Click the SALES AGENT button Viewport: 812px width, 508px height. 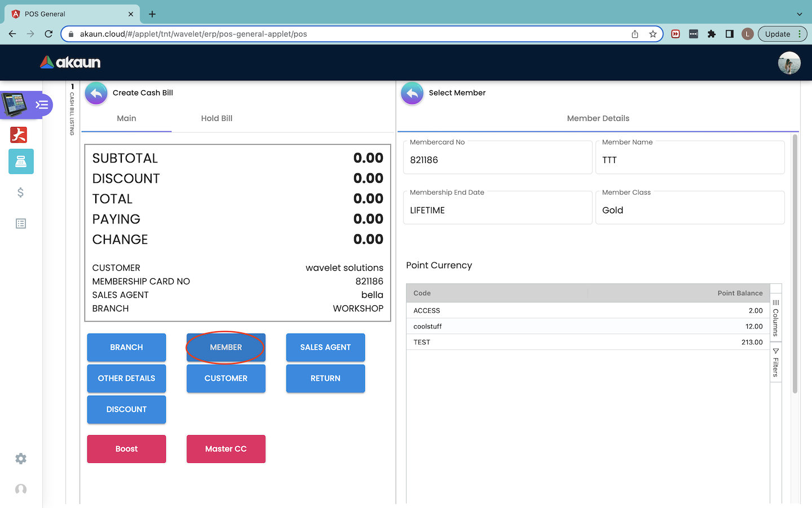(x=325, y=347)
